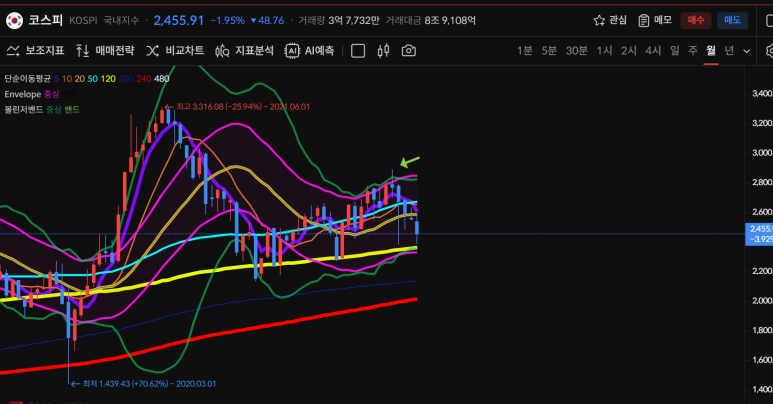Select the 4시 timeframe
Image resolution: width=773 pixels, height=404 pixels.
[x=653, y=50]
